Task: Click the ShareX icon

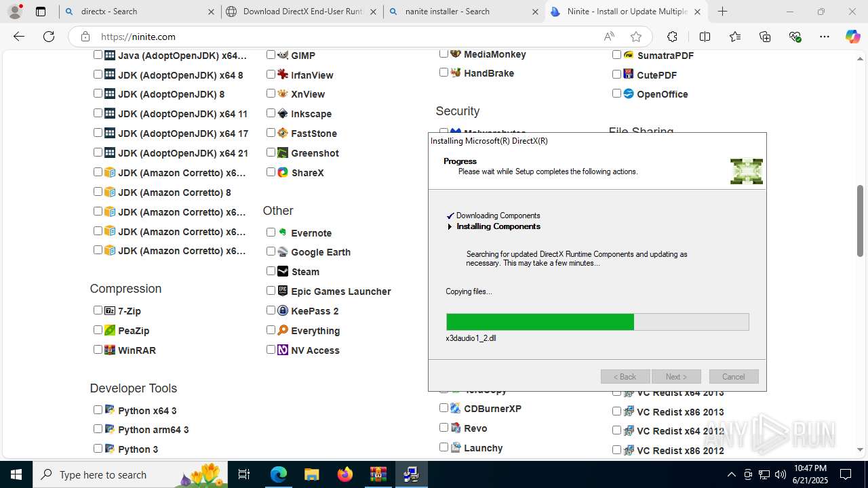Action: click(x=283, y=172)
